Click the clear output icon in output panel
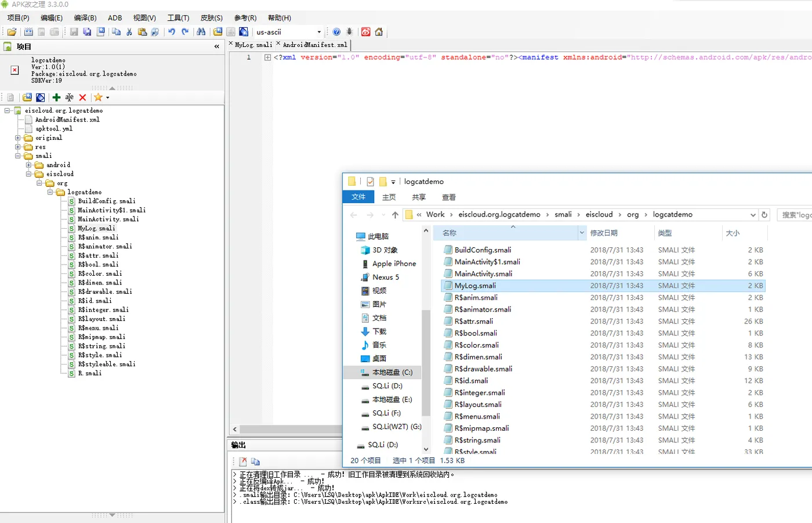 click(x=243, y=461)
